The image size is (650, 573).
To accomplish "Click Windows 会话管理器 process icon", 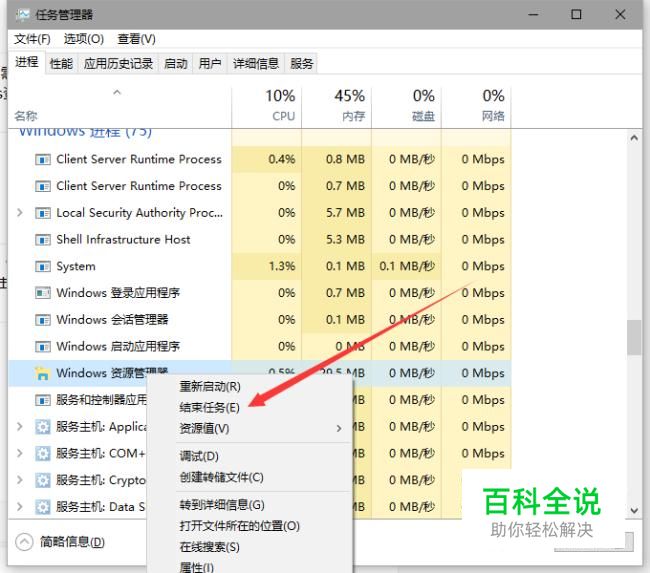I will click(x=43, y=320).
